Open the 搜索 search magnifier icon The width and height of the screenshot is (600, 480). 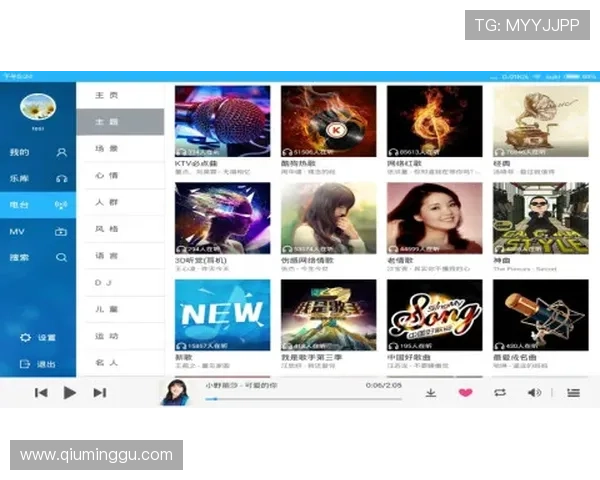point(61,258)
